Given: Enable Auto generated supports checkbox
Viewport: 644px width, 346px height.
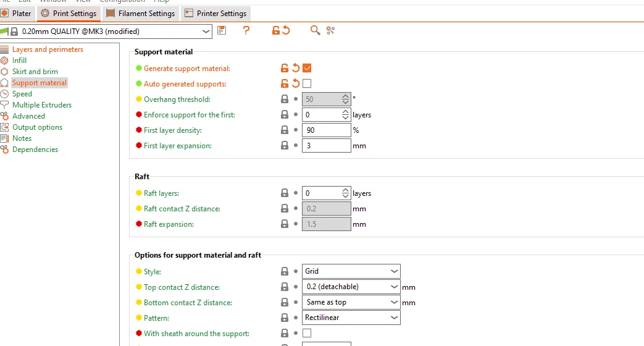Looking at the screenshot, I should 307,83.
